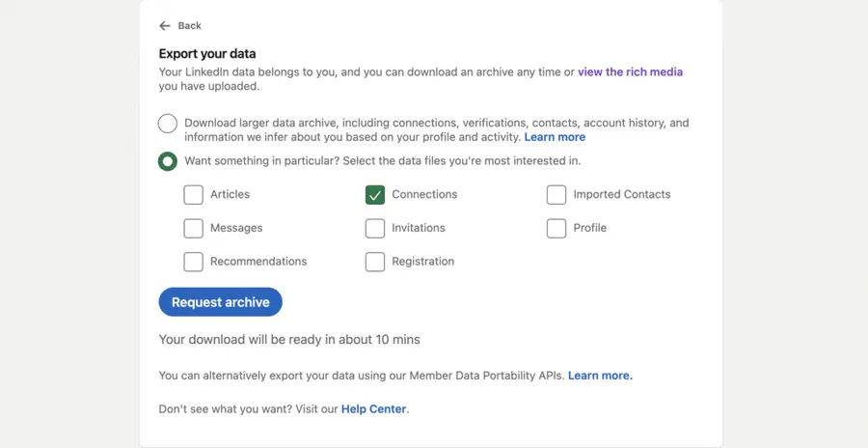The height and width of the screenshot is (448, 868).
Task: Click the 'Profile' label text
Action: coord(590,228)
